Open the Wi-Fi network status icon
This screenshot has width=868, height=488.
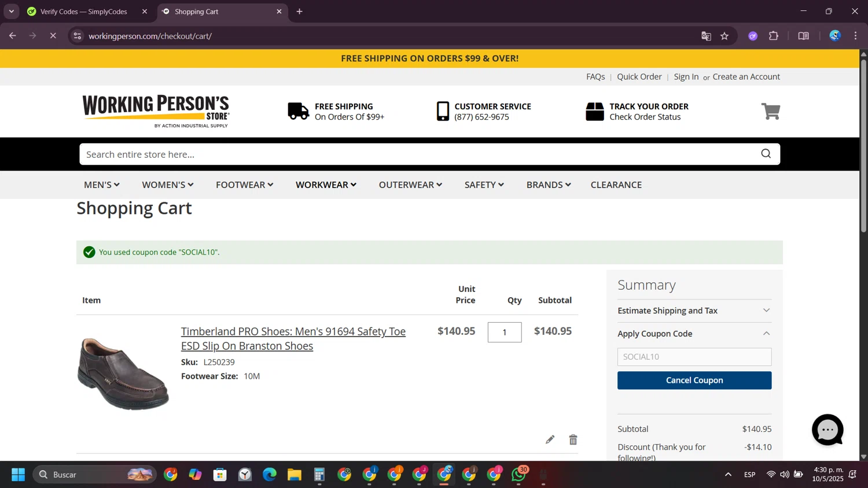(x=771, y=475)
